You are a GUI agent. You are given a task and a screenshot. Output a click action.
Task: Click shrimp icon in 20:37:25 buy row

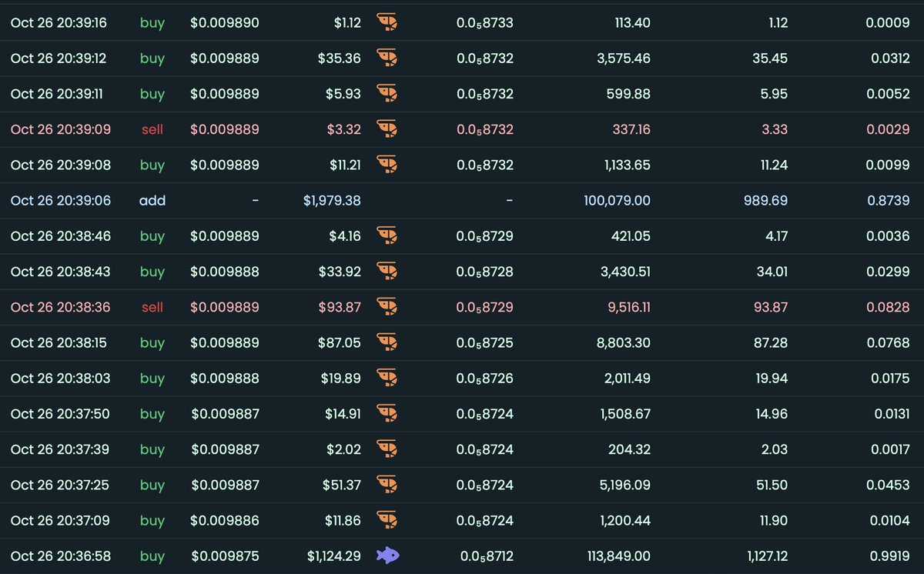(387, 485)
